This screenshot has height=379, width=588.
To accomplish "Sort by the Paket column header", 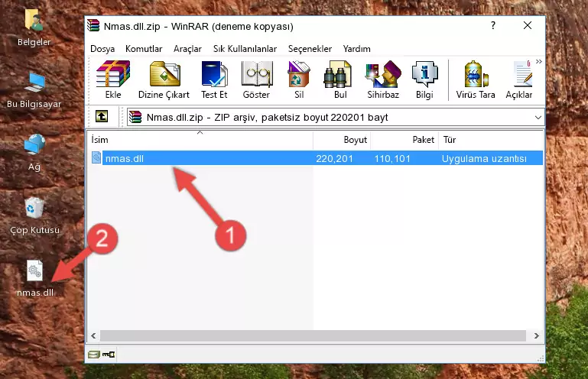I will point(404,140).
